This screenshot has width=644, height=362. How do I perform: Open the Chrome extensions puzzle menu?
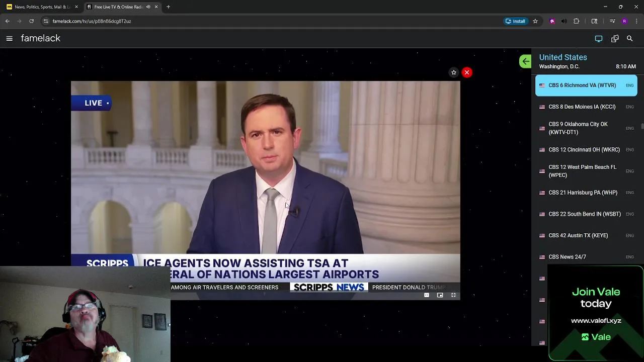577,21
